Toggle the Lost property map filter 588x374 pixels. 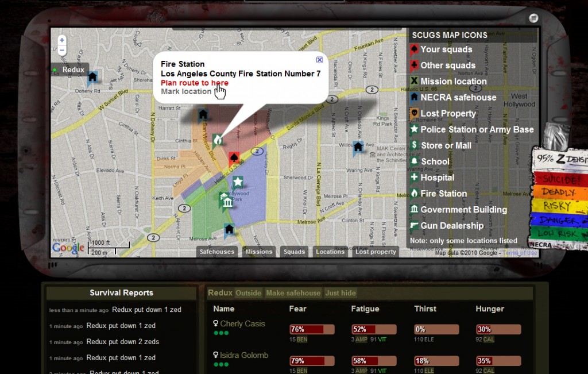pyautogui.click(x=376, y=252)
